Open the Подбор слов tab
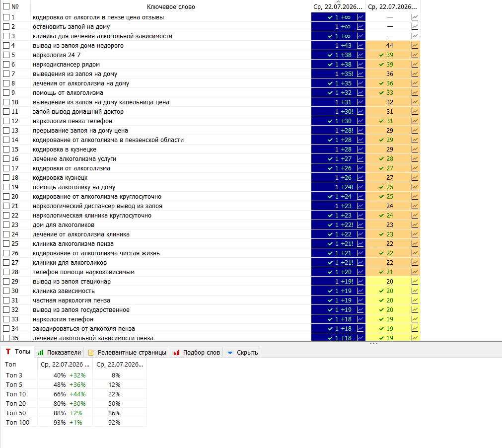This screenshot has width=502, height=448. (x=197, y=352)
